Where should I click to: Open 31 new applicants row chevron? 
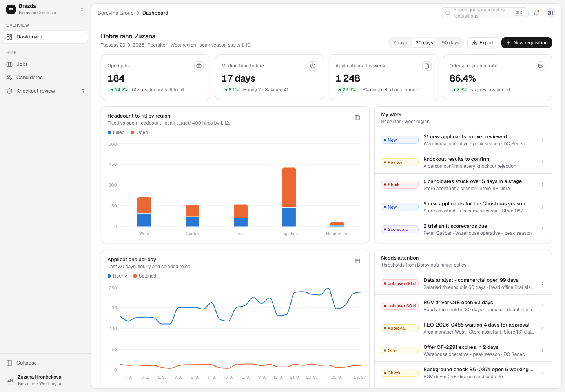click(x=543, y=140)
